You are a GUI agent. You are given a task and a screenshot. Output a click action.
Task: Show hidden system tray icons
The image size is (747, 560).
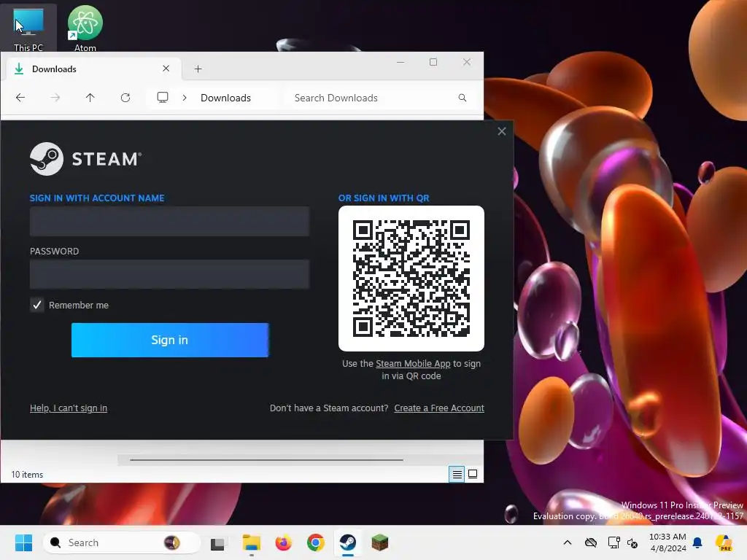[x=568, y=542]
